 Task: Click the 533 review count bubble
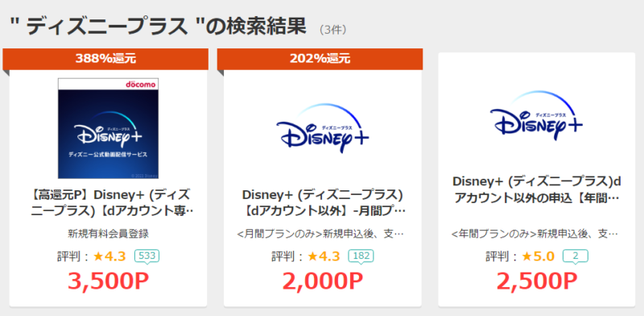tap(147, 256)
